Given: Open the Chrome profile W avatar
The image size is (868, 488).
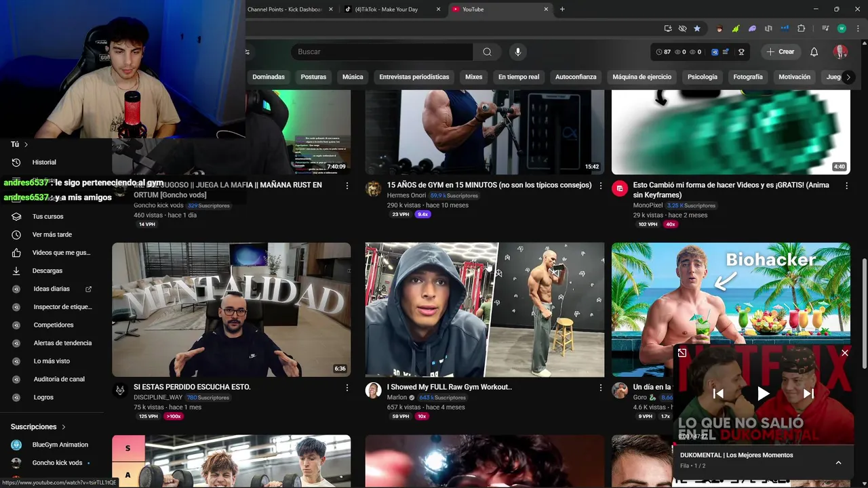Looking at the screenshot, I should pyautogui.click(x=842, y=28).
